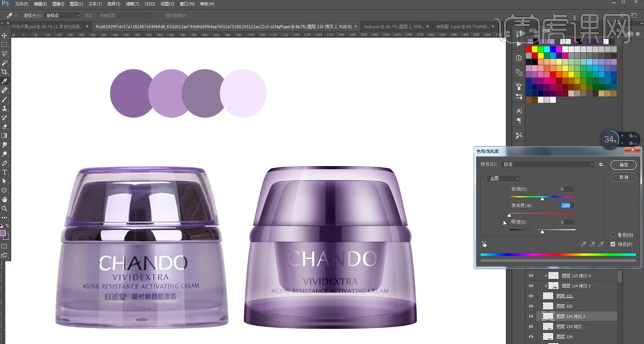Open the 窗口(W) menu

point(187,4)
